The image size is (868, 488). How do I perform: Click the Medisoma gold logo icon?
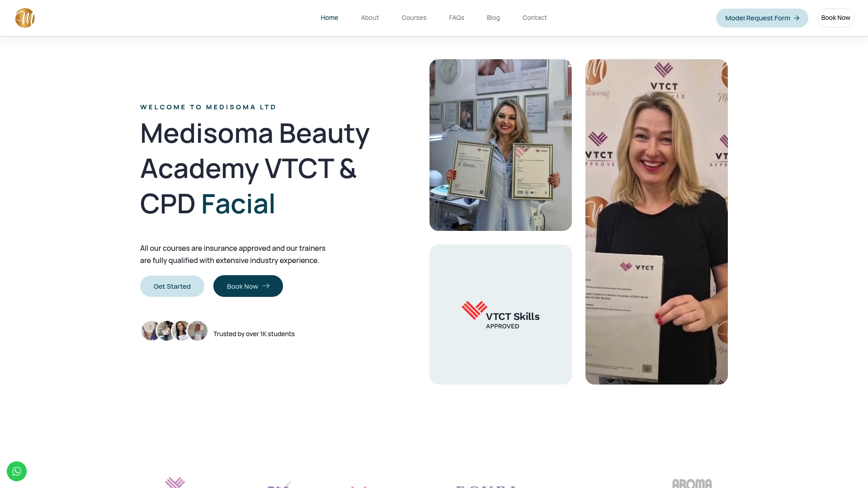pyautogui.click(x=25, y=18)
